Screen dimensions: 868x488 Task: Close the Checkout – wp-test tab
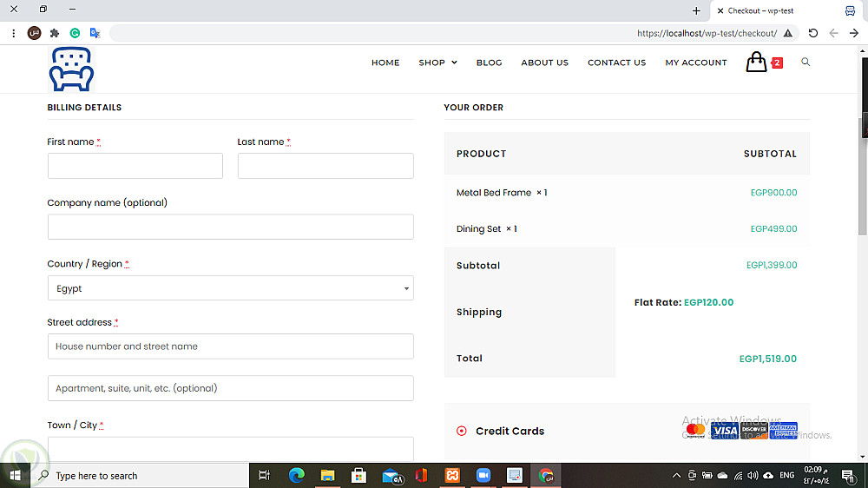(x=720, y=10)
